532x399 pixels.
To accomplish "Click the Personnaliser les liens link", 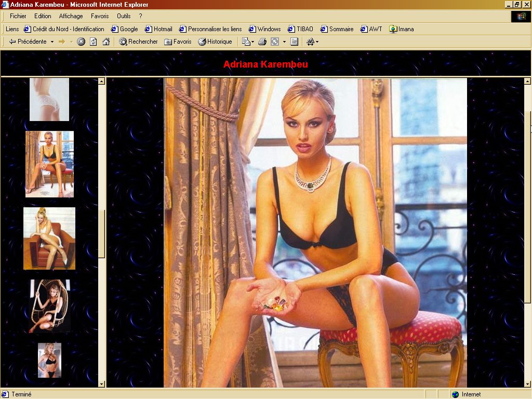I will click(x=211, y=29).
